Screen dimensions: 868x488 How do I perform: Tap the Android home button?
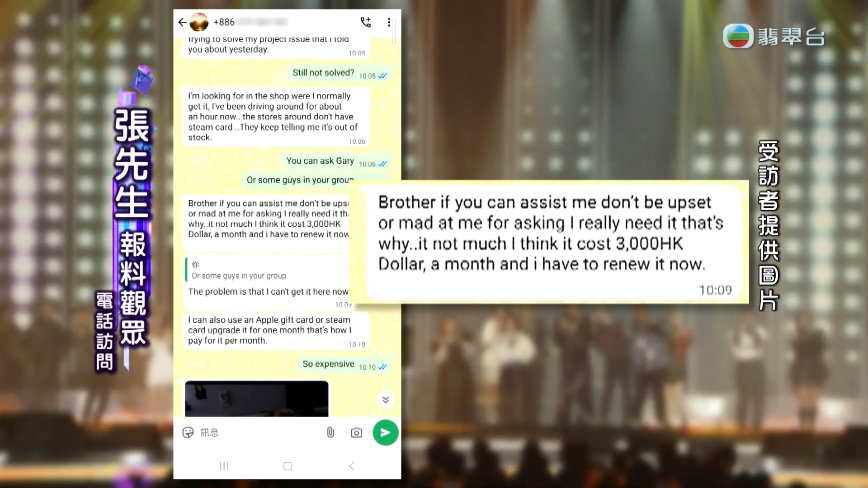point(288,466)
